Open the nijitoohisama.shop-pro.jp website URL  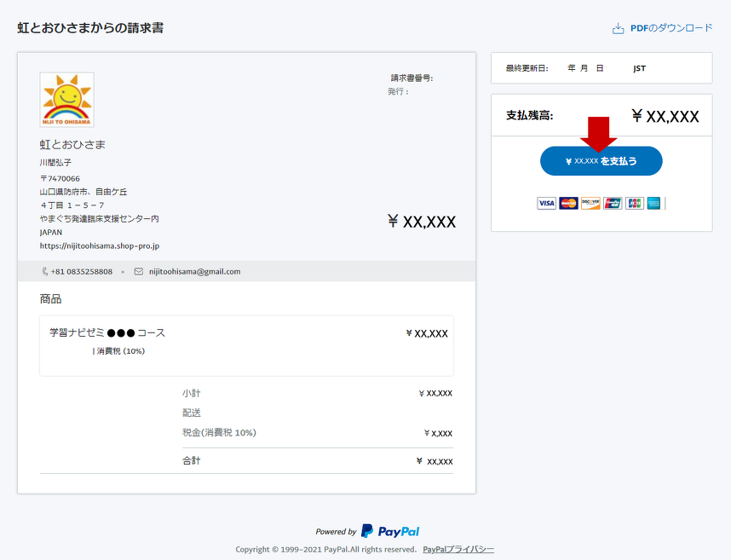(x=100, y=245)
